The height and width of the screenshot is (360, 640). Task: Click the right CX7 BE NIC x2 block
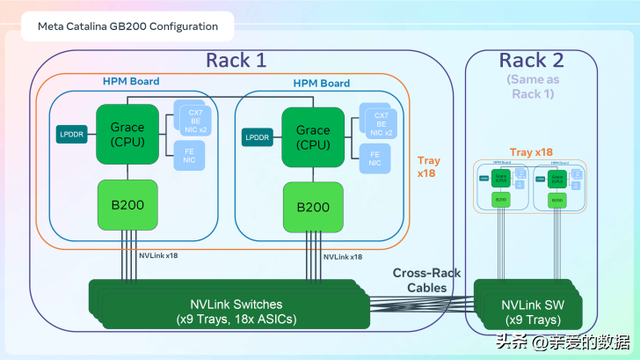point(378,121)
